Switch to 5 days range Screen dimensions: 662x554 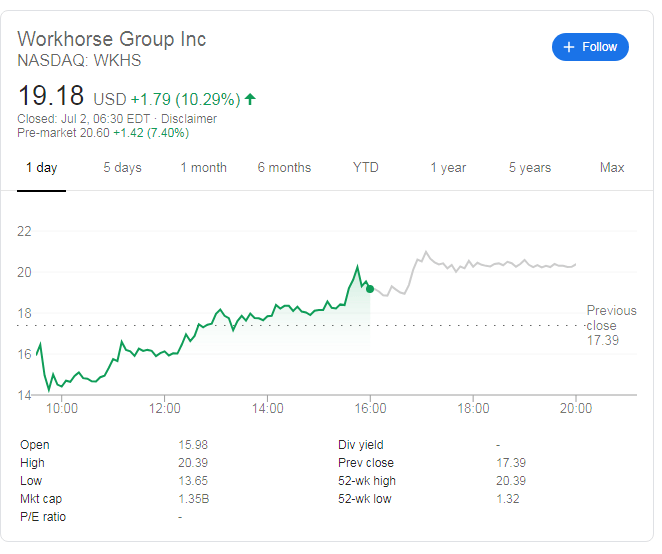[x=122, y=168]
